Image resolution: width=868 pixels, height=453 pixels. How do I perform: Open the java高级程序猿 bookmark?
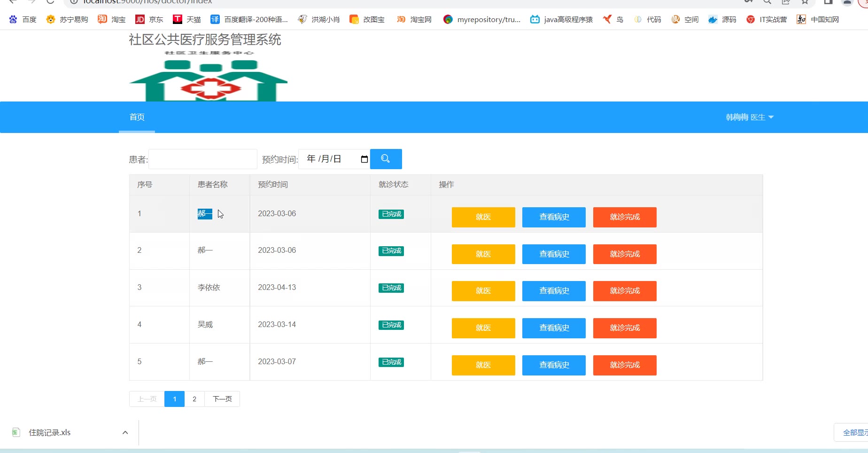(x=562, y=19)
